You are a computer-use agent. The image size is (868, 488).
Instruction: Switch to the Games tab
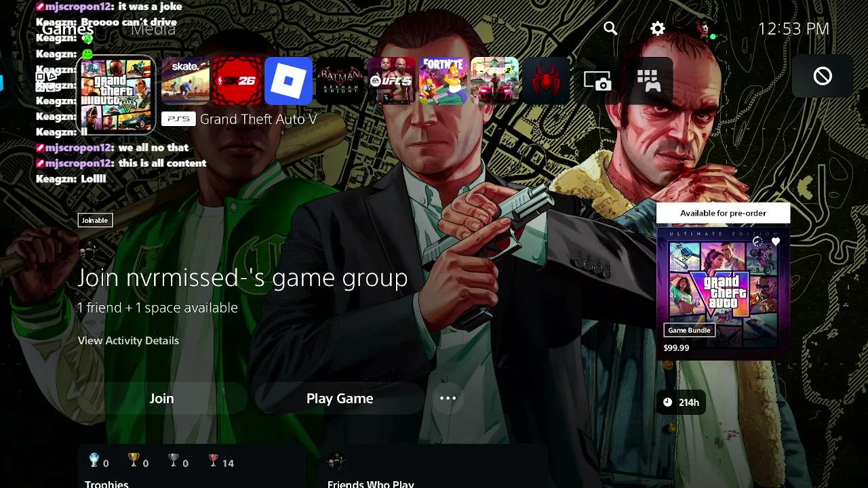(68, 28)
